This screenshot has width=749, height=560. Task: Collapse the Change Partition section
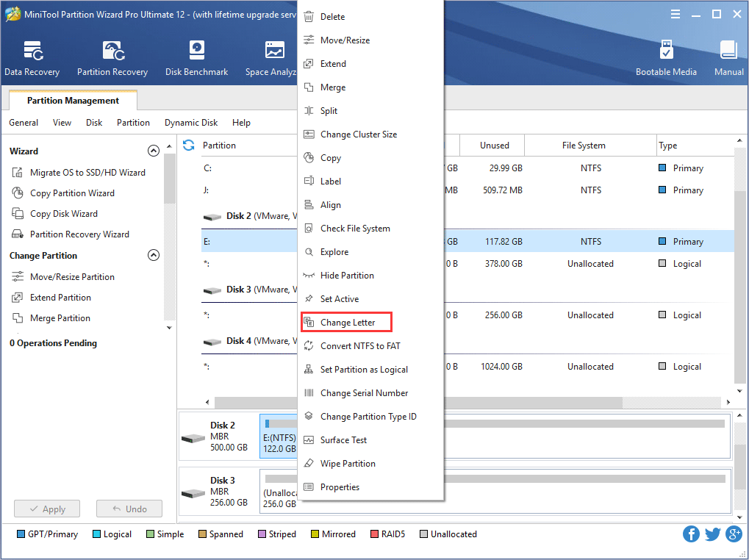[x=153, y=255]
